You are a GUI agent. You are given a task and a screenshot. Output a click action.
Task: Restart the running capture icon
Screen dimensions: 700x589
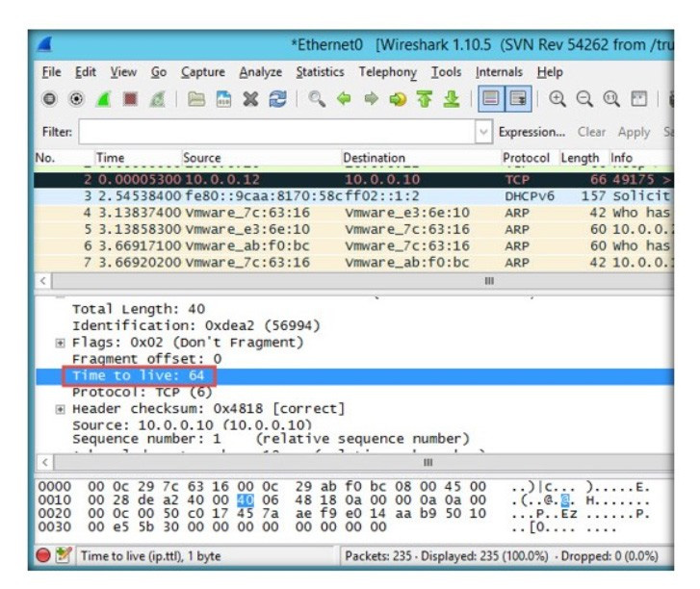click(x=157, y=98)
